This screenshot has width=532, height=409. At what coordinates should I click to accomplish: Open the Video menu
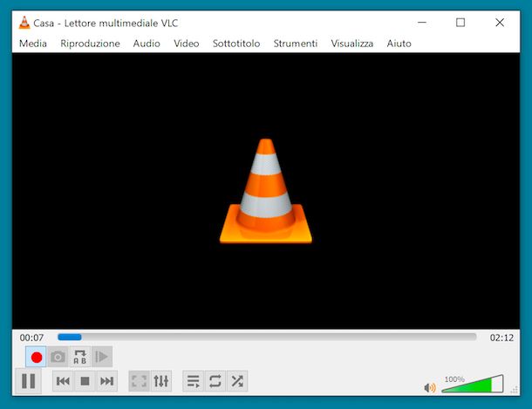[187, 44]
